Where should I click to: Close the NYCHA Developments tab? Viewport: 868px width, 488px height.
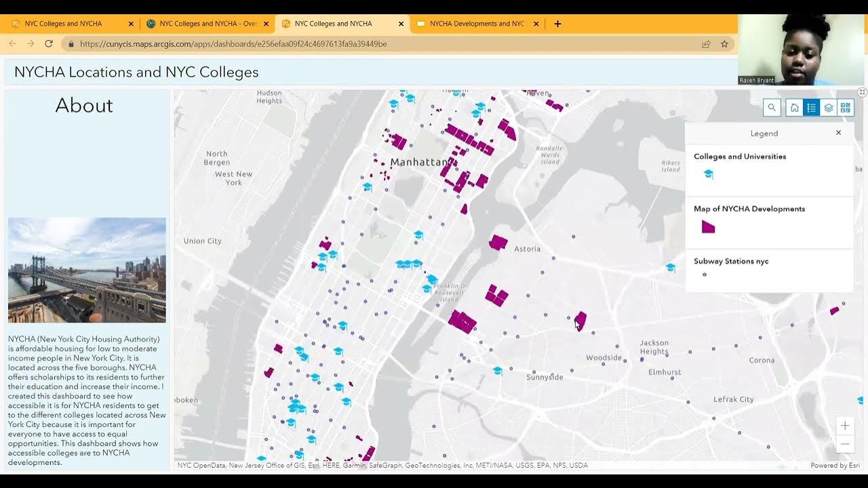coord(536,24)
